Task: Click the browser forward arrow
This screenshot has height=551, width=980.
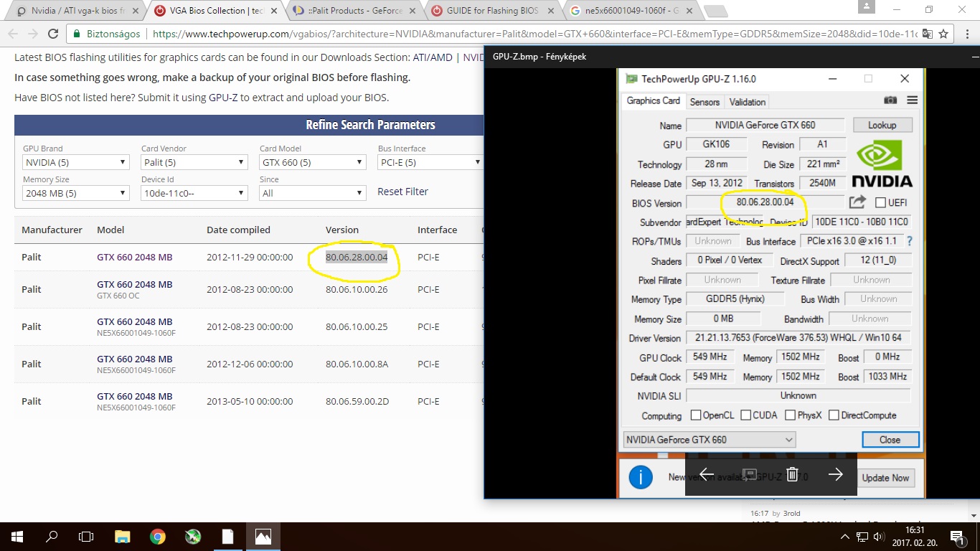Action: tap(33, 34)
